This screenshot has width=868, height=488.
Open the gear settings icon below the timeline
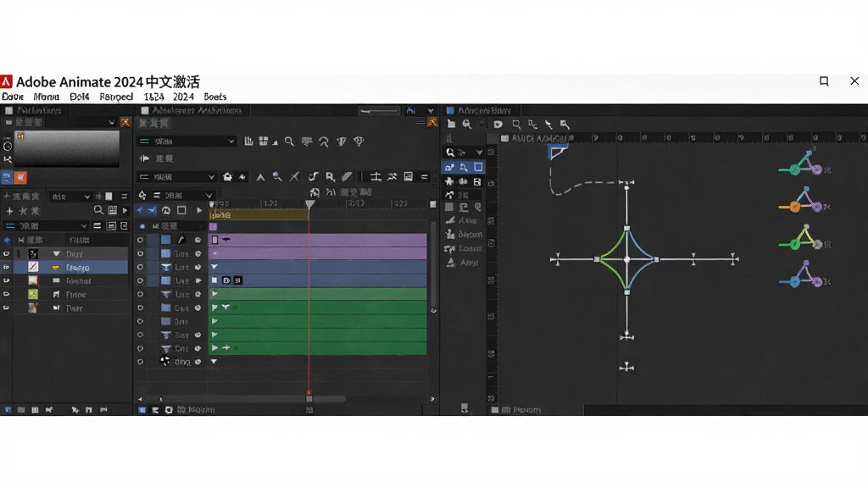169,410
